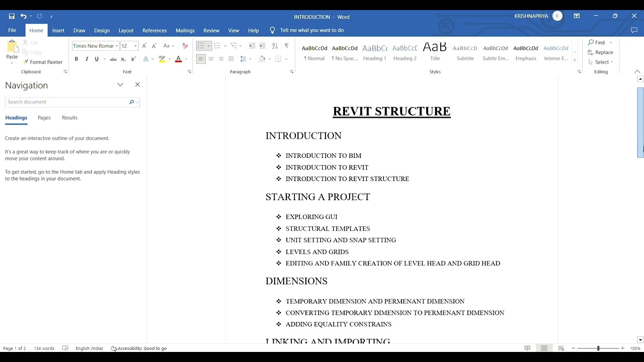
Task: Toggle subscript formatting
Action: coord(123,59)
